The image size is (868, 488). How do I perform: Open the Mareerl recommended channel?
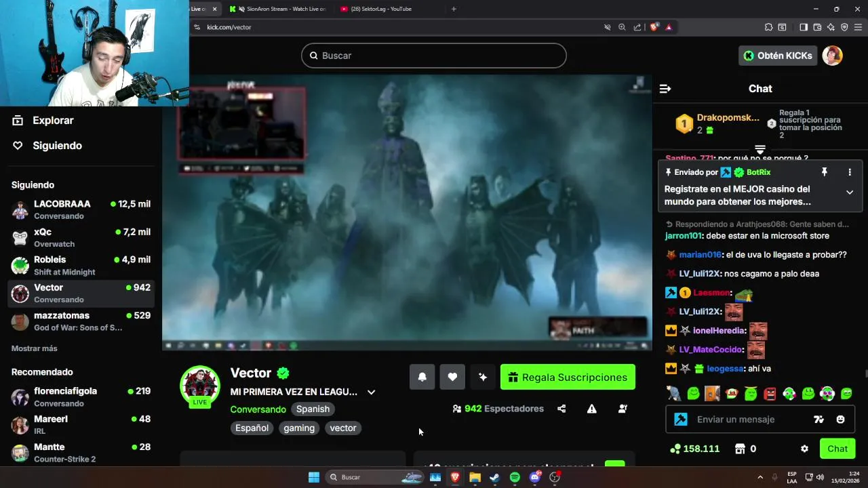81,424
